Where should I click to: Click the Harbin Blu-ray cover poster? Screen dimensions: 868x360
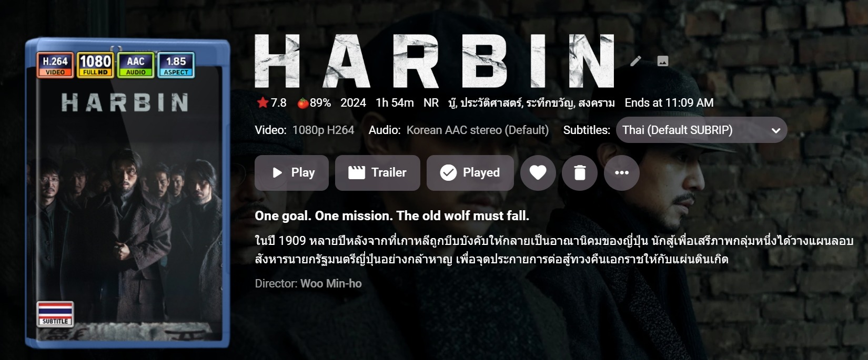(x=127, y=193)
